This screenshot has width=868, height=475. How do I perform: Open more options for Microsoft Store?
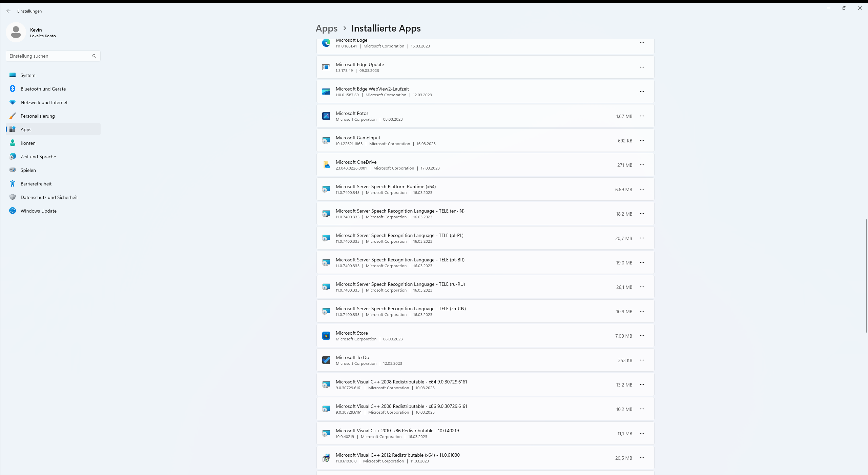(x=642, y=336)
